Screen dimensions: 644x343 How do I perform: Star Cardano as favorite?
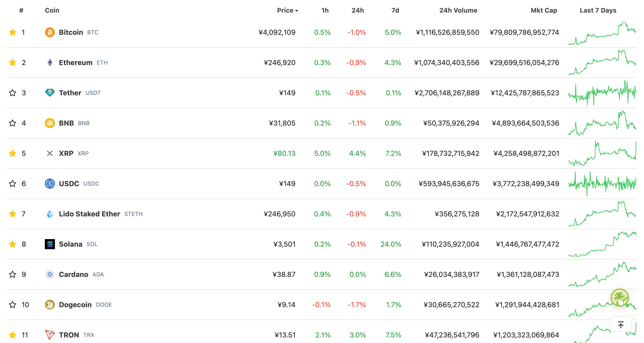click(13, 274)
